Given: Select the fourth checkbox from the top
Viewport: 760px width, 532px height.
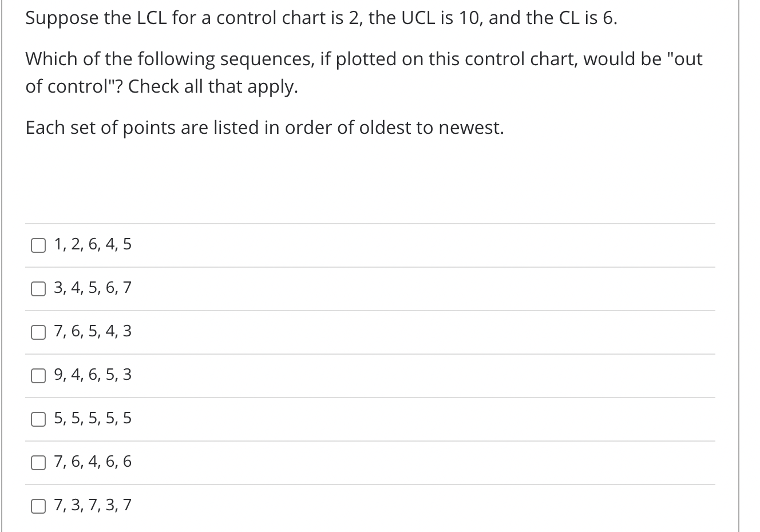Looking at the screenshot, I should coord(38,375).
